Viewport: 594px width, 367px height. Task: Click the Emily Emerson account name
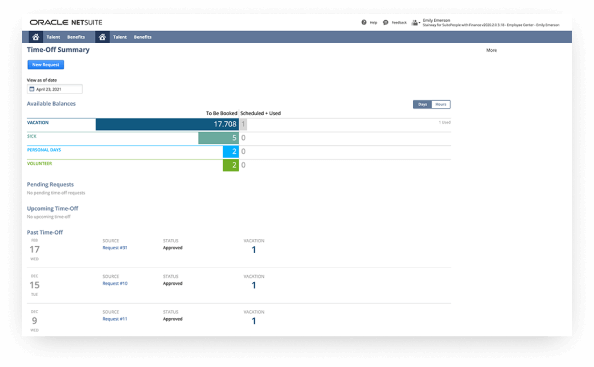436,20
